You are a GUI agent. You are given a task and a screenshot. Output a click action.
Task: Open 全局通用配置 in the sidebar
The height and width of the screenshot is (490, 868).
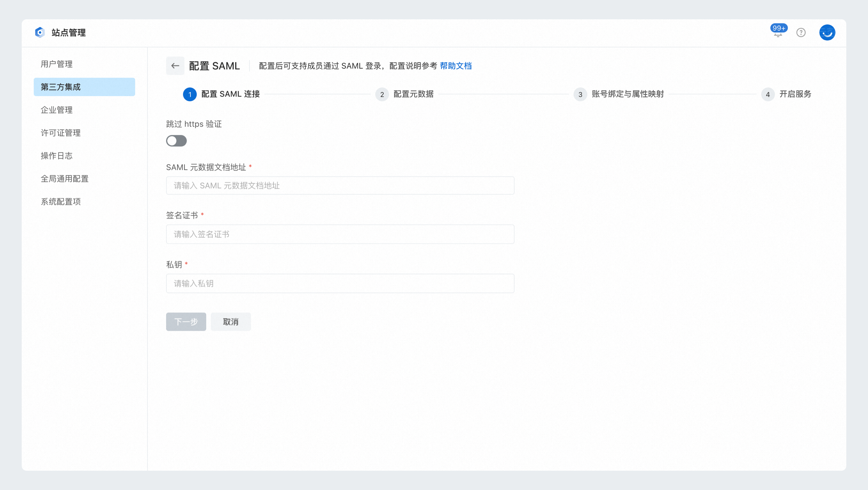(x=84, y=179)
